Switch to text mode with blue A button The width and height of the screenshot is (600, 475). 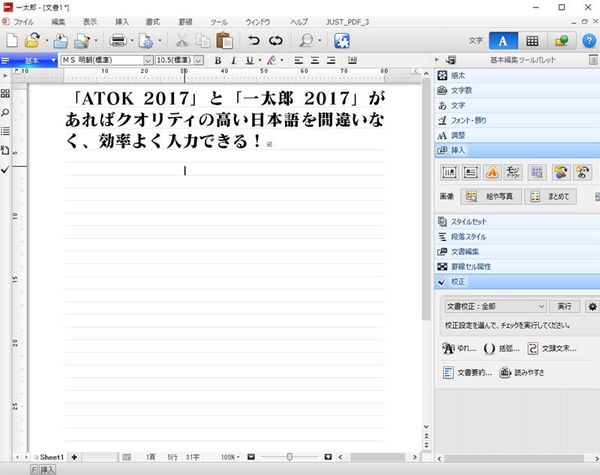[503, 41]
